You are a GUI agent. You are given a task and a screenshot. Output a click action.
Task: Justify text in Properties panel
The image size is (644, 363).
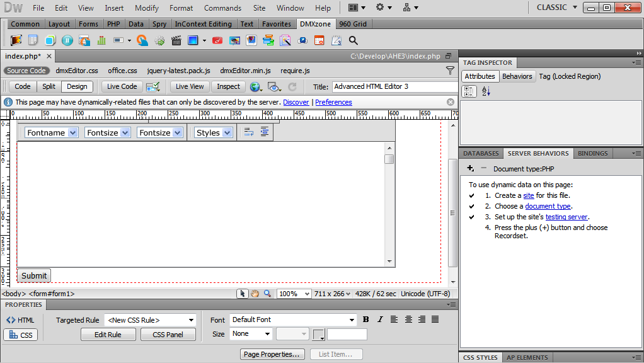[435, 320]
